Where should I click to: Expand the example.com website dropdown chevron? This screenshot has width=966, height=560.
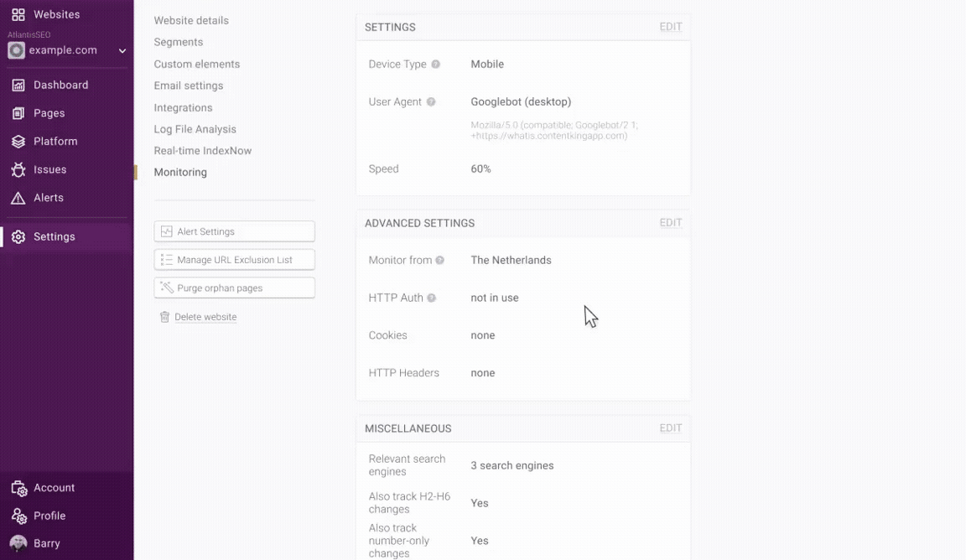[x=122, y=50]
